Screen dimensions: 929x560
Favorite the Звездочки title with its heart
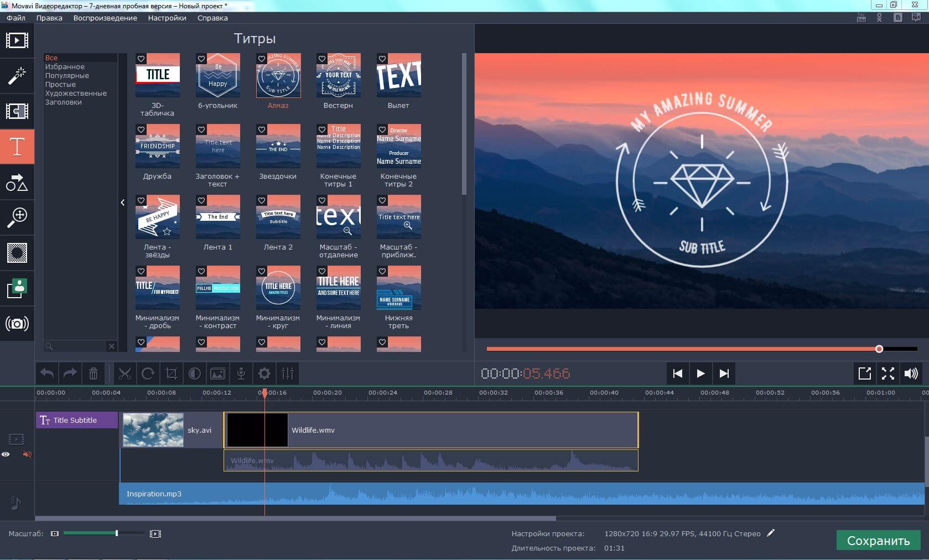262,129
